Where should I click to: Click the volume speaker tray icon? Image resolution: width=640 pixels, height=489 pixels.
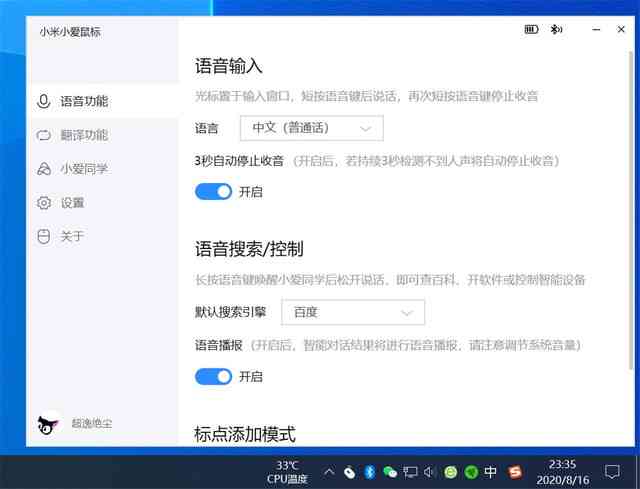tap(428, 472)
